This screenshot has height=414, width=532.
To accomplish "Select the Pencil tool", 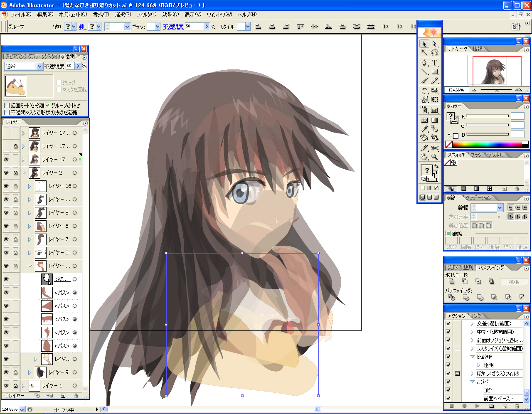I will [x=435, y=81].
